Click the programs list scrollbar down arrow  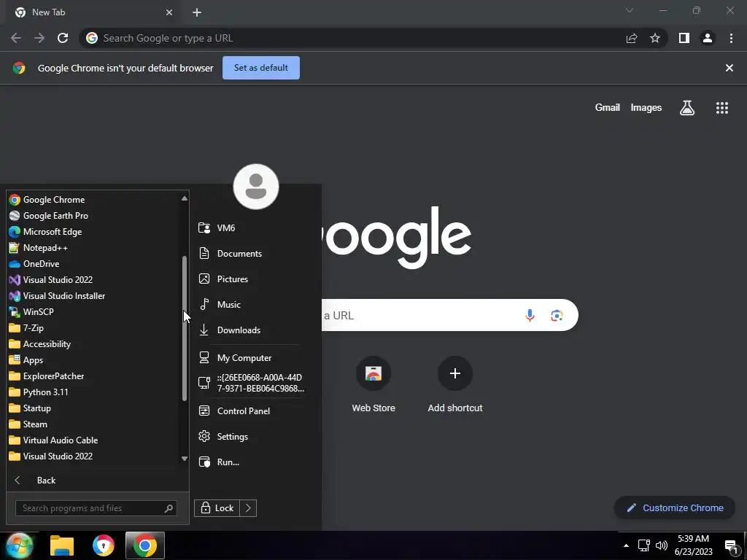coord(185,459)
